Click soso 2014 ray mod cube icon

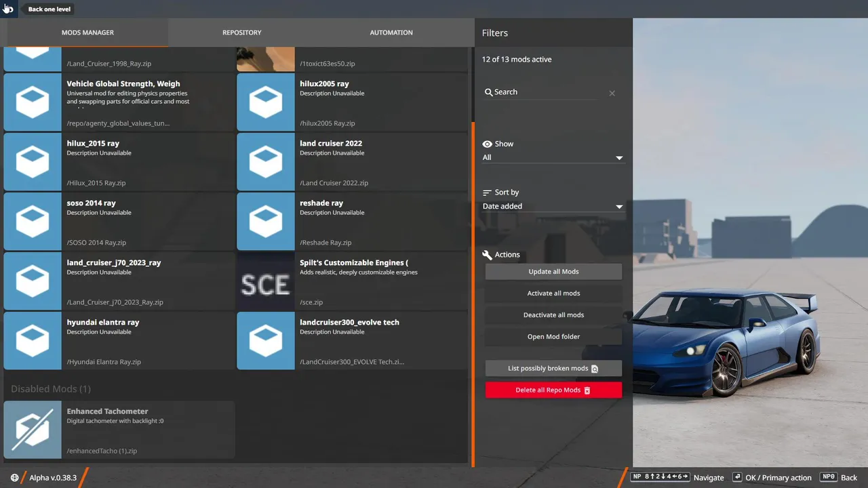(x=33, y=222)
